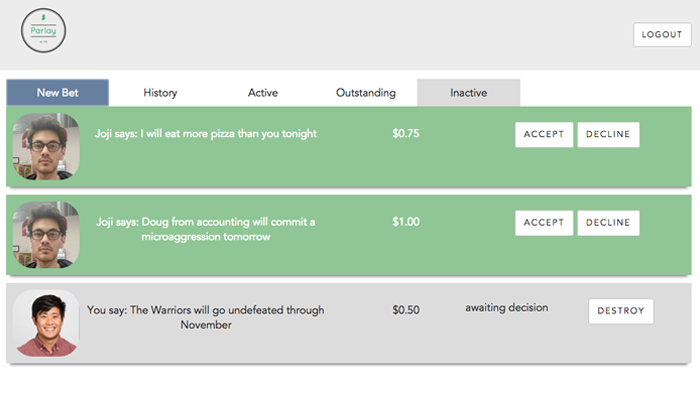Click the pizza bet description text
The height and width of the screenshot is (400, 700).
pyautogui.click(x=206, y=134)
